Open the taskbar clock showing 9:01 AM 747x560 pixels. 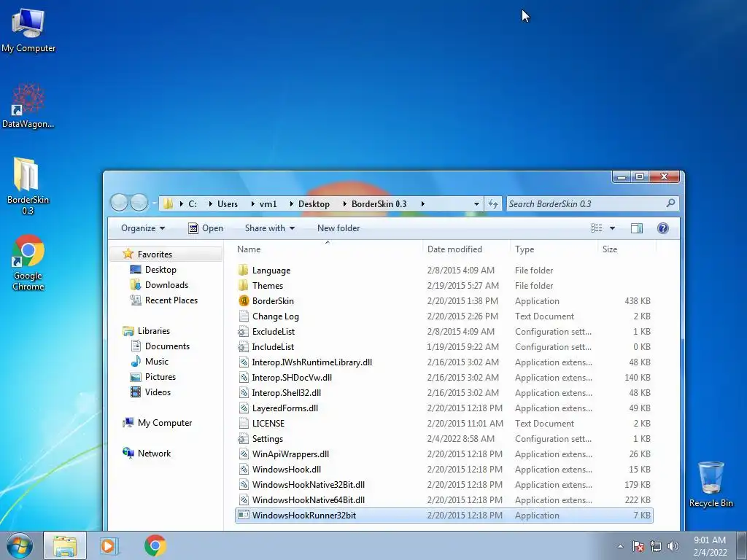(710, 545)
